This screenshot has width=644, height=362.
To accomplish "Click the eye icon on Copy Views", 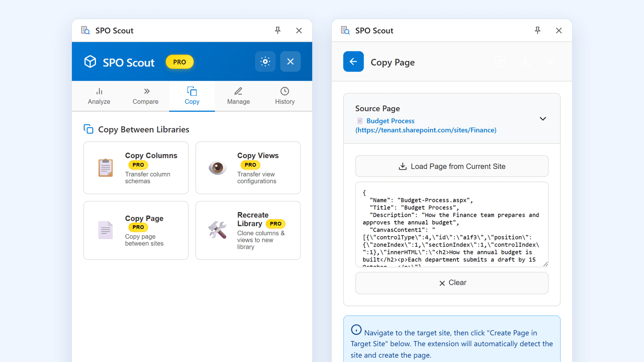I will pyautogui.click(x=218, y=168).
